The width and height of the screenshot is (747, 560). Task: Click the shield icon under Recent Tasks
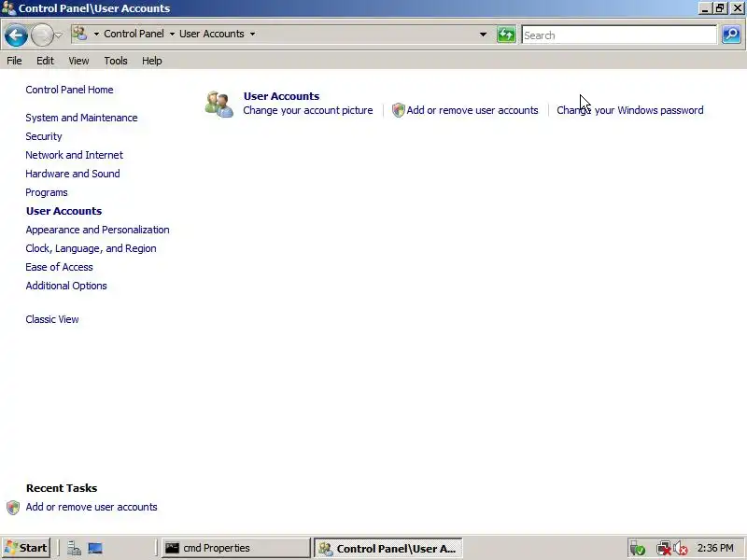point(13,508)
